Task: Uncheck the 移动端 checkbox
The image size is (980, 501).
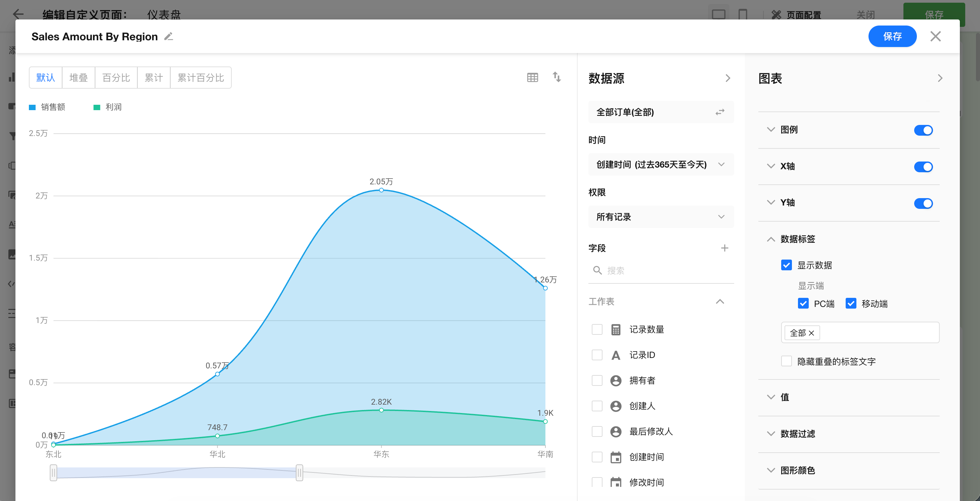Action: [x=851, y=304]
